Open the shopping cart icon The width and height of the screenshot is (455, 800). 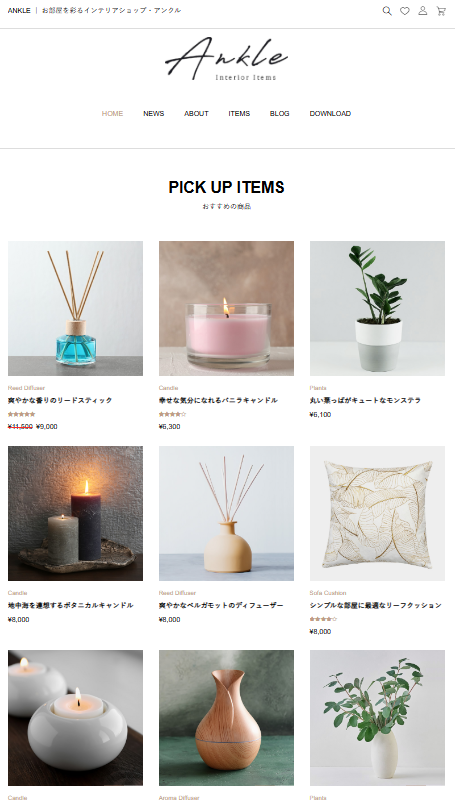click(441, 11)
